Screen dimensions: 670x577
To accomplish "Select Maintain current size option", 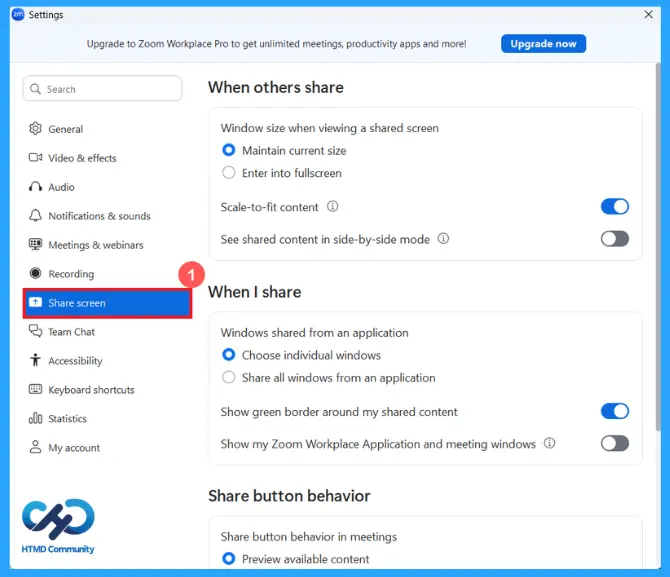I will 229,150.
